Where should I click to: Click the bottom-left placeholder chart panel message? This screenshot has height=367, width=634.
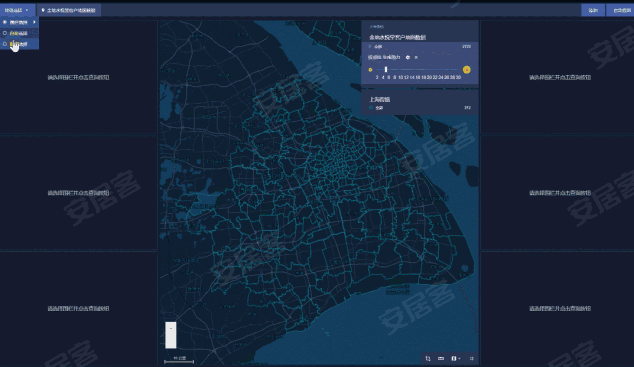[x=78, y=309]
